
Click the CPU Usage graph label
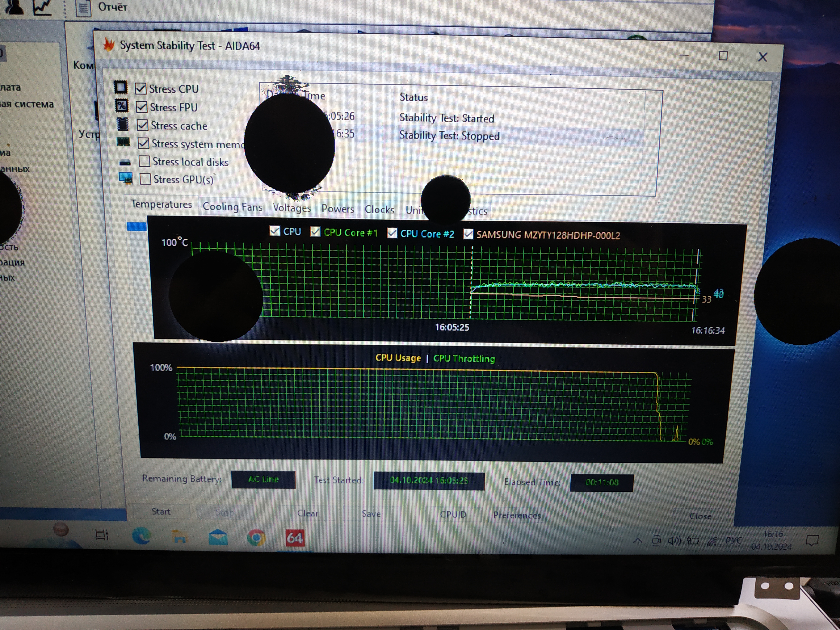(398, 358)
